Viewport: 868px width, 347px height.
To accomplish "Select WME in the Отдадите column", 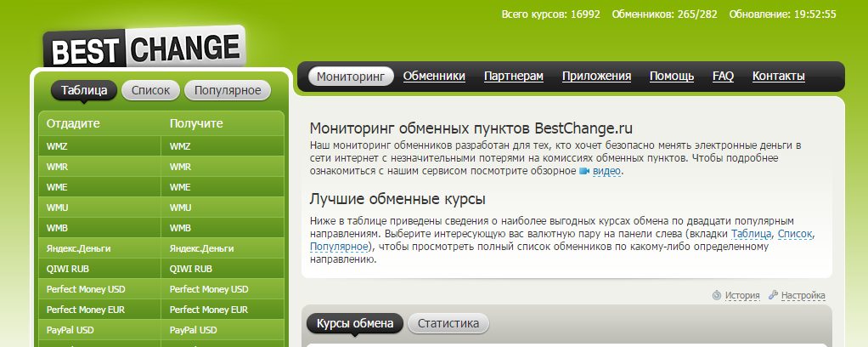I will coord(99,187).
